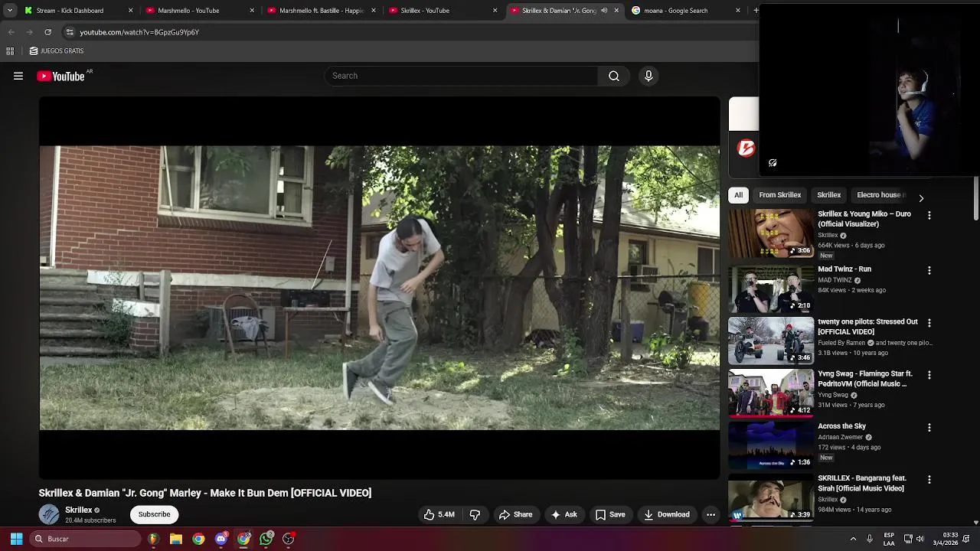The width and height of the screenshot is (980, 551).
Task: Select the From Skrillex filter chip
Action: coord(779,195)
